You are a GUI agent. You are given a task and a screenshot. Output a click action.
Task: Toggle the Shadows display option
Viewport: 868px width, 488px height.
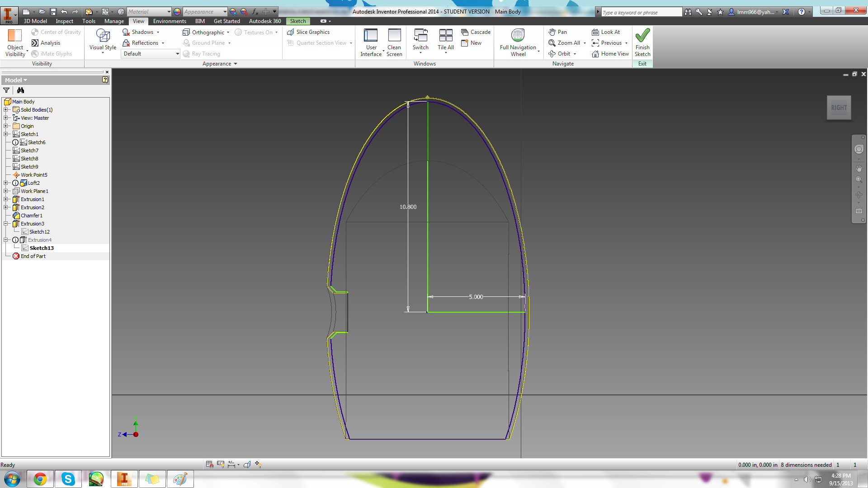[138, 32]
